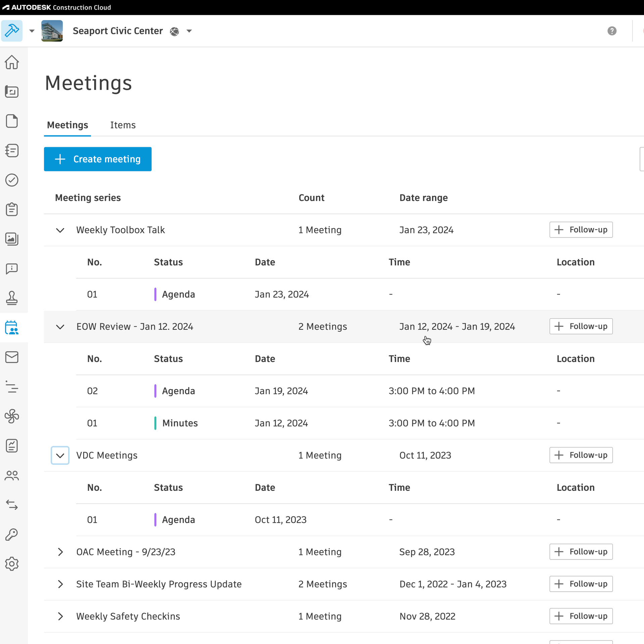The image size is (644, 644).
Task: Add follow-up to VDC Meetings
Action: (x=581, y=455)
